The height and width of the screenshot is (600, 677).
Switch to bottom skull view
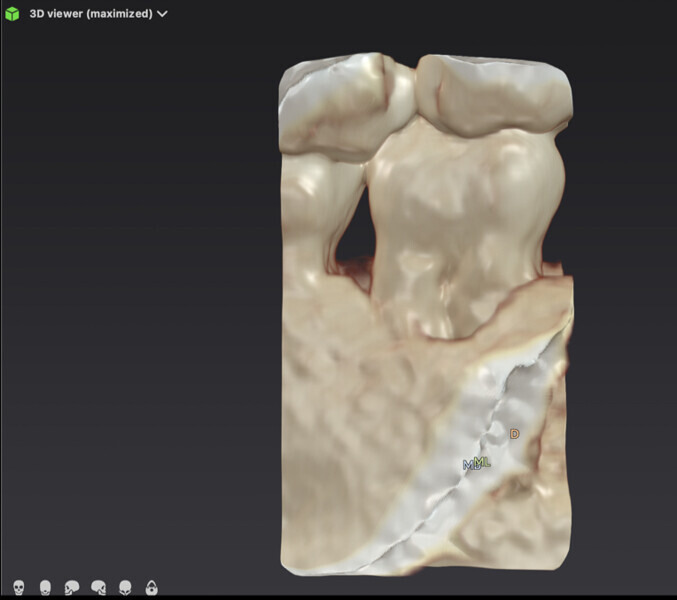coord(152,587)
